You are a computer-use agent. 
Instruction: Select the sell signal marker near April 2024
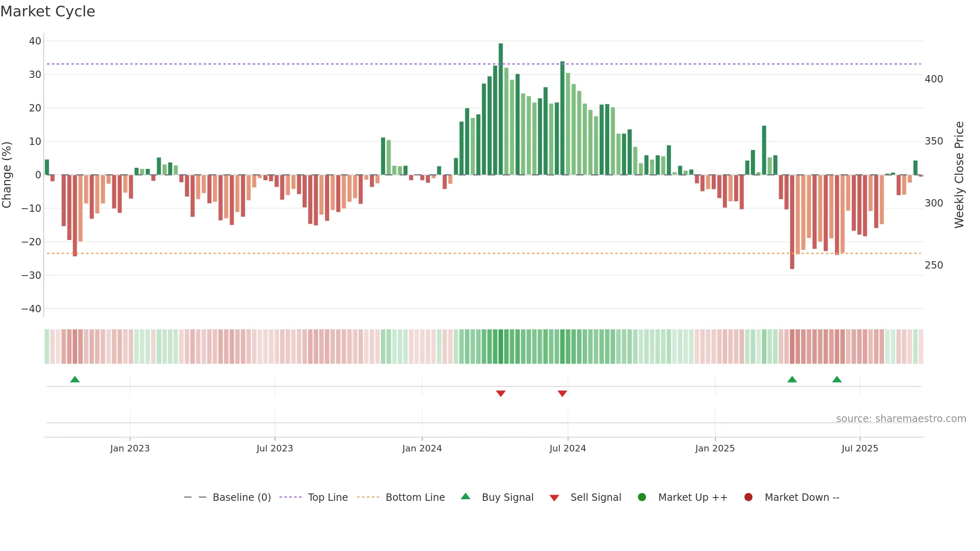point(501,393)
